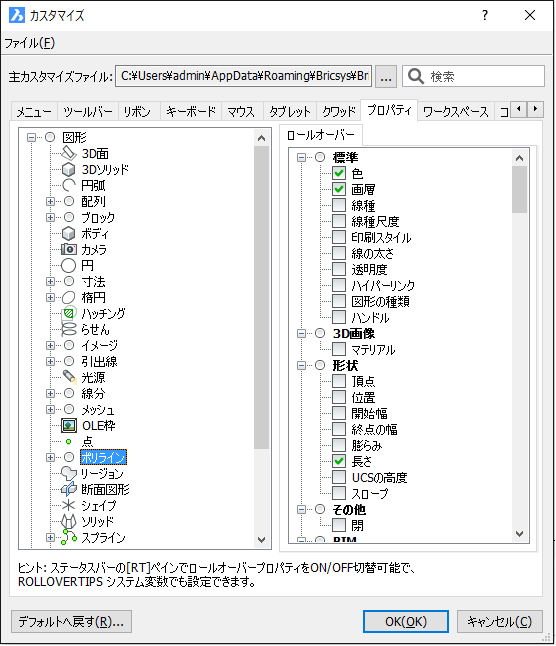The image size is (556, 646).
Task: Click the OLE枠 image icon
Action: click(69, 425)
